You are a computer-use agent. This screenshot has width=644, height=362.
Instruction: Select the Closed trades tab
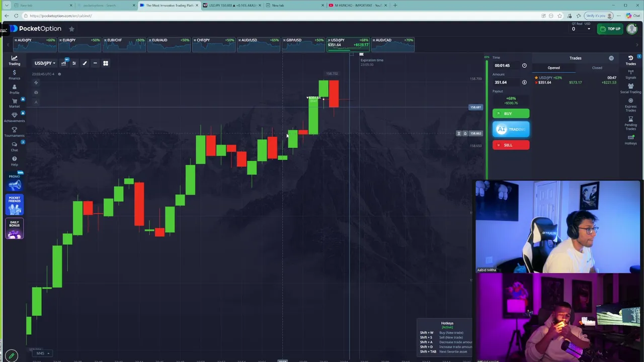pos(597,68)
